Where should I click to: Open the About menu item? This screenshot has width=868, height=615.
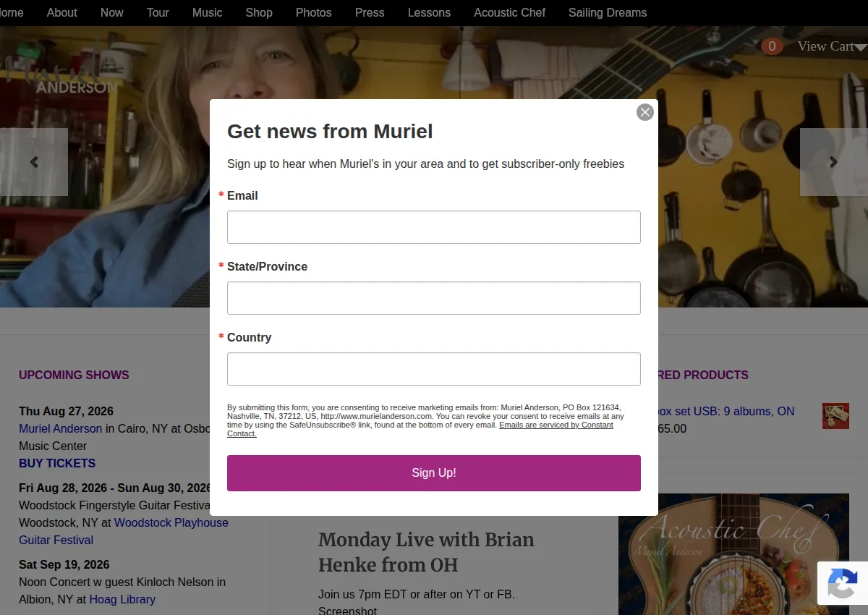tap(62, 12)
